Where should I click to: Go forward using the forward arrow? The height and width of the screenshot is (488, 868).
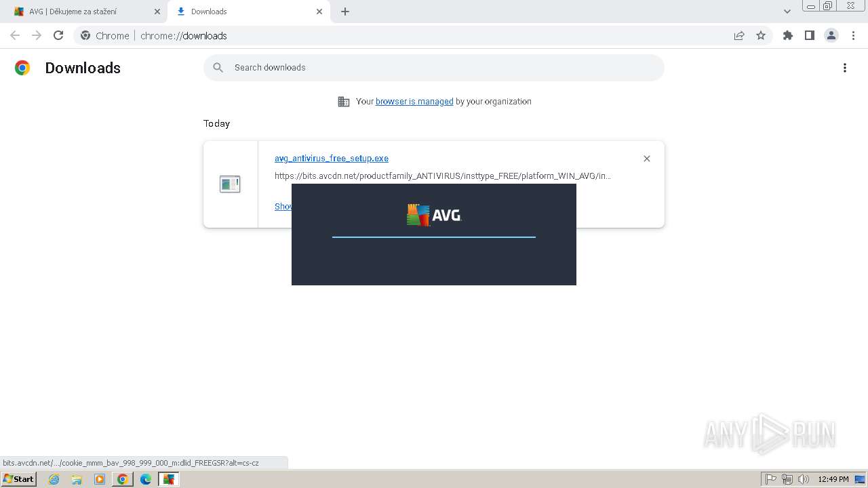click(37, 35)
